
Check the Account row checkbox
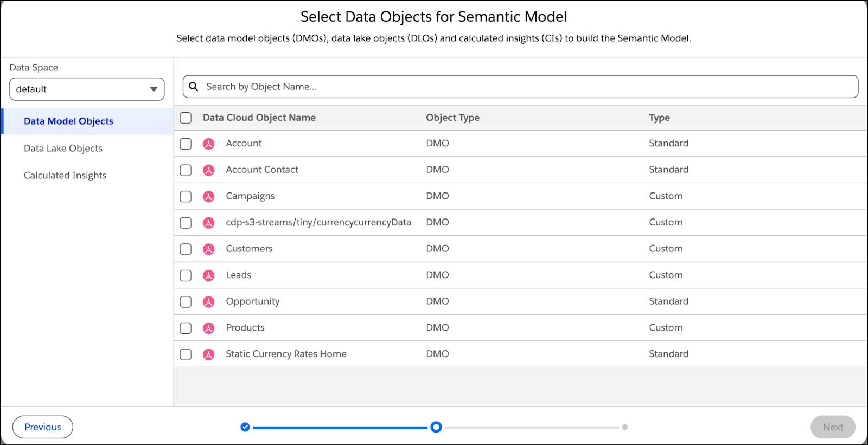pos(186,144)
